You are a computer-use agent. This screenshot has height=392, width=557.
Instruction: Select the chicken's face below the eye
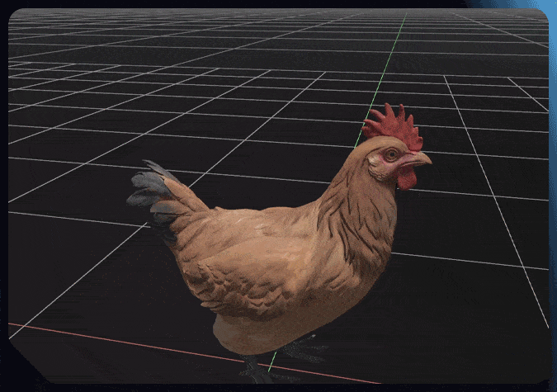pos(386,169)
